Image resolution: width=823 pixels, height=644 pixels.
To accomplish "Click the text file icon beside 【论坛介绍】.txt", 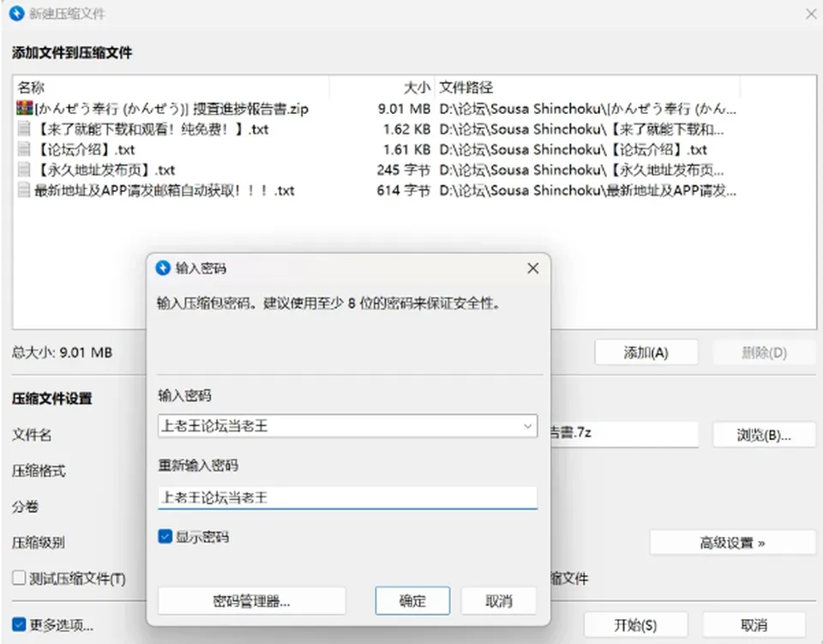I will click(x=24, y=149).
